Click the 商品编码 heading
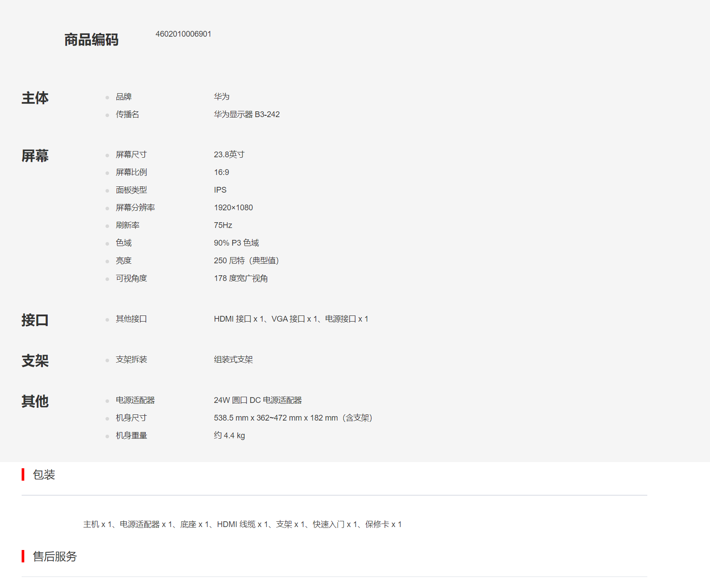The image size is (710, 588). 91,40
